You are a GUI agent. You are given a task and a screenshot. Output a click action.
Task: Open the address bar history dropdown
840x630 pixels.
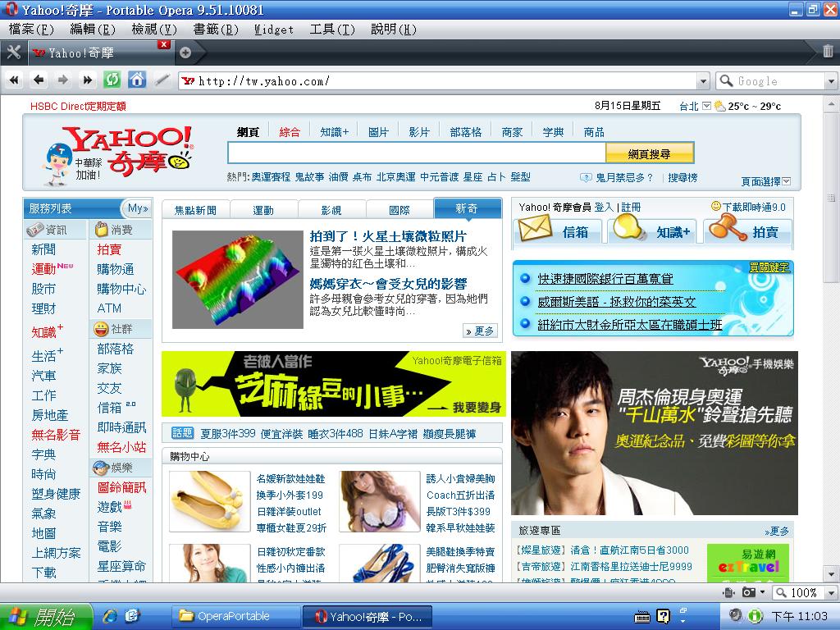(x=703, y=81)
